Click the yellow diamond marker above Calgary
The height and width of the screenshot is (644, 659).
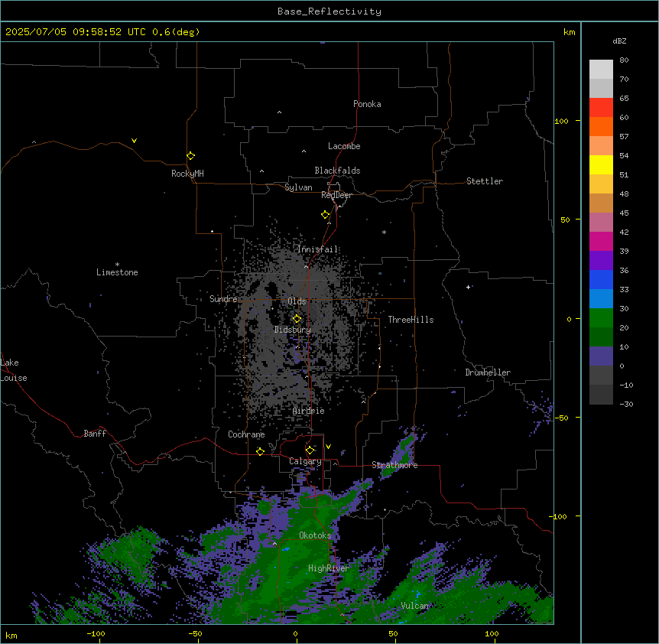coord(310,450)
